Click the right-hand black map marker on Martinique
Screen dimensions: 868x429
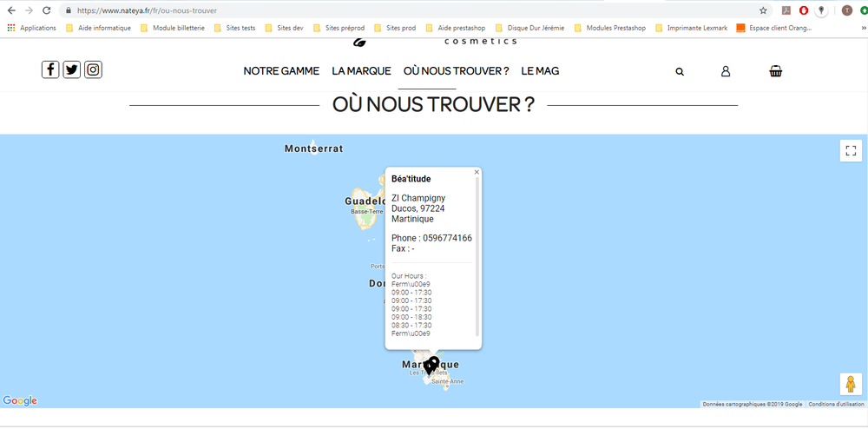[x=435, y=363]
